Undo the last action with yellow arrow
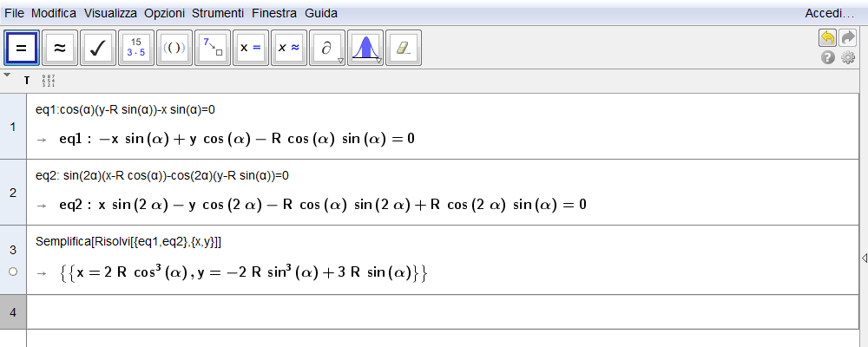This screenshot has height=347, width=868. (827, 38)
